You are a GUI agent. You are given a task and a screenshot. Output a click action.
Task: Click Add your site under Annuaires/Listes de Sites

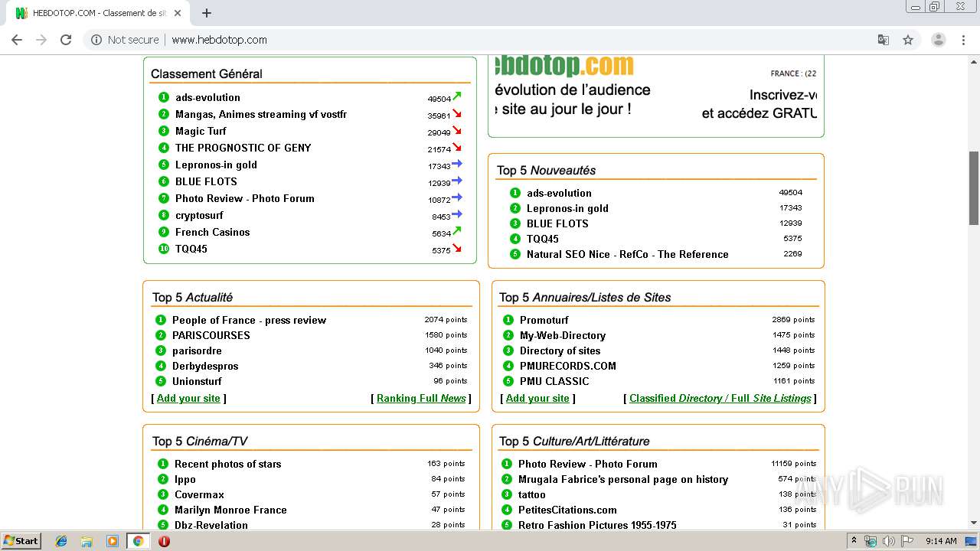tap(537, 398)
